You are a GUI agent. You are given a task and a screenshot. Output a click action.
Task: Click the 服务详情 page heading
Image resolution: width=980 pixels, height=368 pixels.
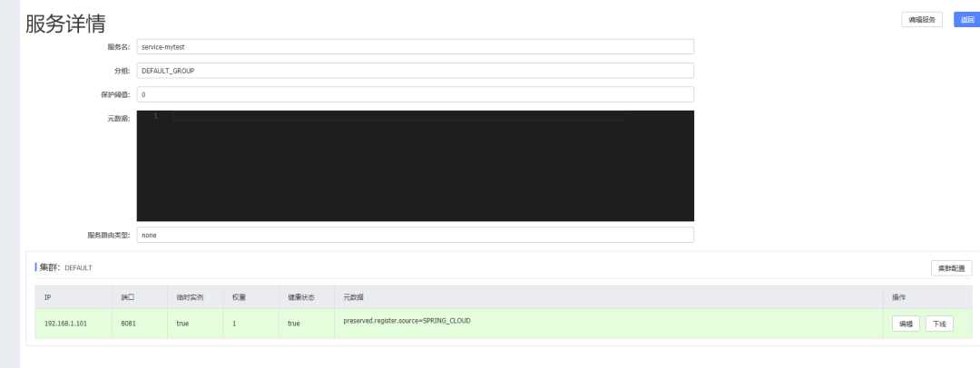pyautogui.click(x=65, y=24)
